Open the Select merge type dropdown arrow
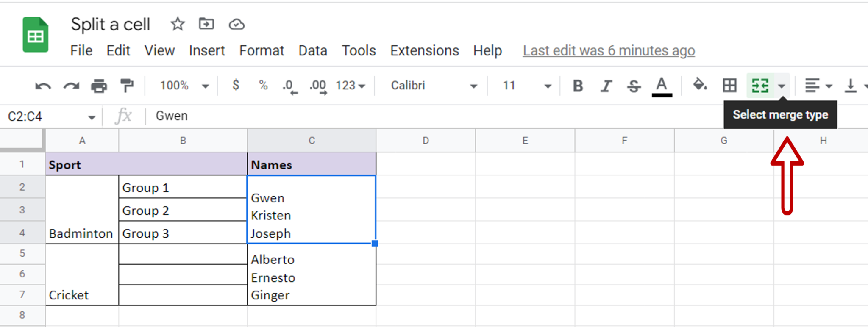Screen dimensions: 868x327 782,86
